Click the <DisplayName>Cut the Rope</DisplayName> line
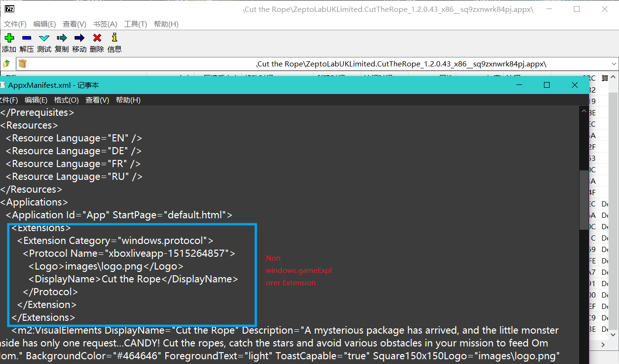 [x=133, y=279]
